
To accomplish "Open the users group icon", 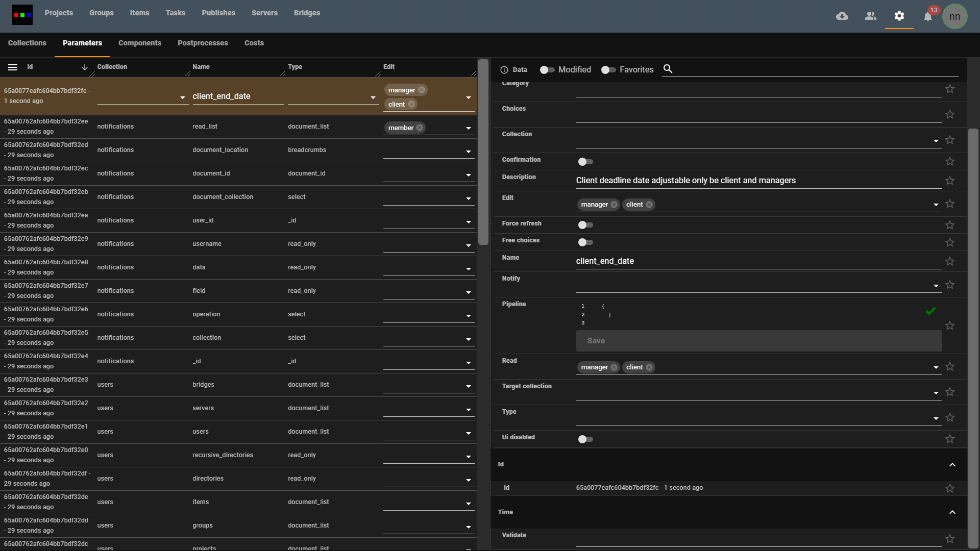I will pyautogui.click(x=871, y=16).
